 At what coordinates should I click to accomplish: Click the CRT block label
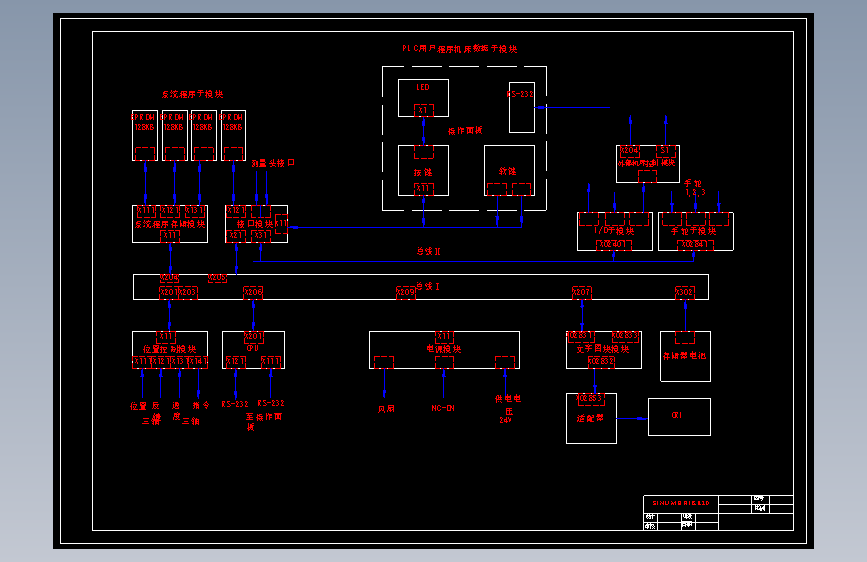click(x=677, y=415)
